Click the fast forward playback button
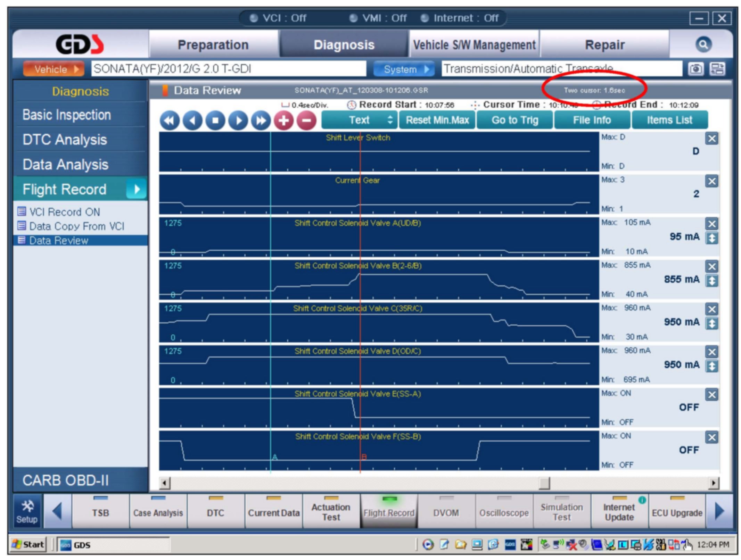The width and height of the screenshot is (741, 560). (261, 121)
